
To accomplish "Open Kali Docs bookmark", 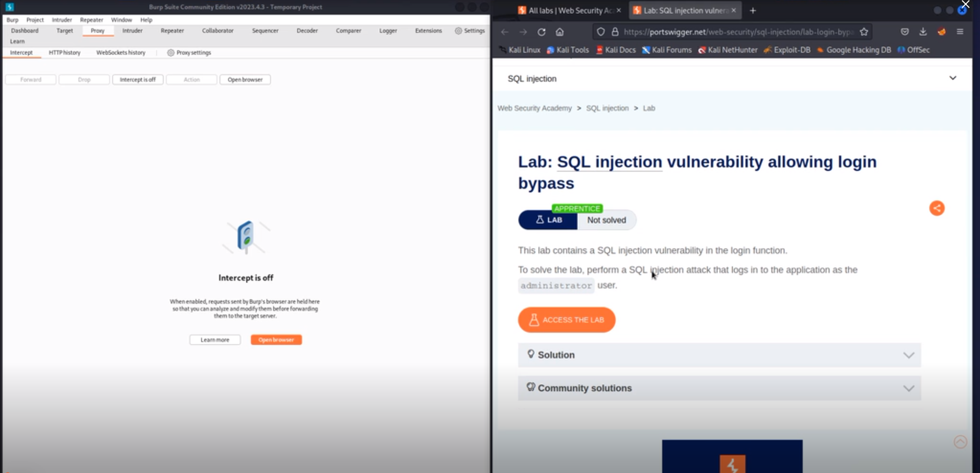I will pyautogui.click(x=616, y=50).
